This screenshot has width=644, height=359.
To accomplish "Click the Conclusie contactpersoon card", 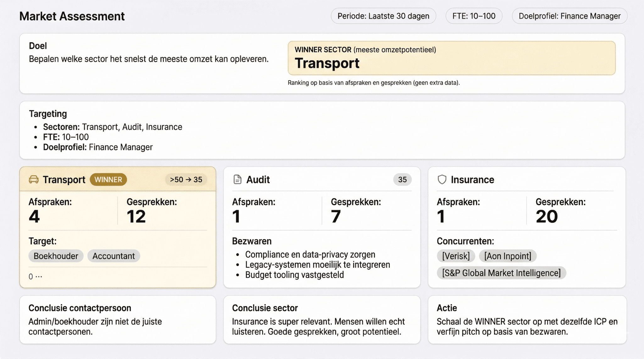I will click(118, 319).
